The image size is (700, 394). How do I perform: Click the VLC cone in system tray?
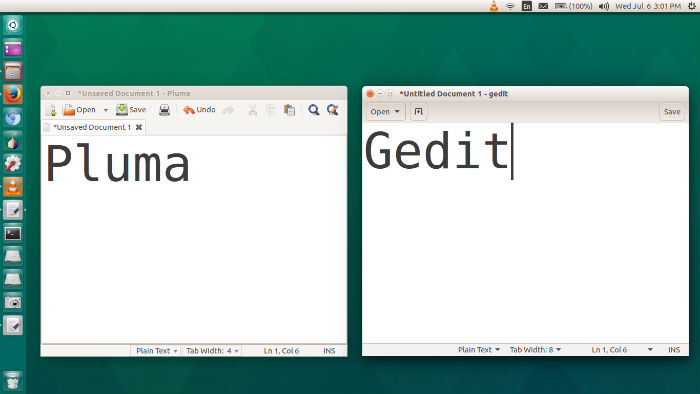494,6
